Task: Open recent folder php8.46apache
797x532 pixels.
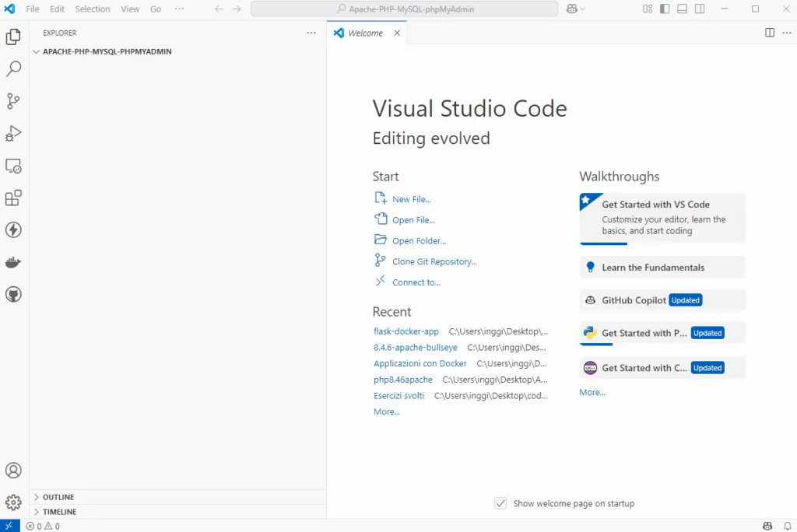Action: tap(403, 380)
